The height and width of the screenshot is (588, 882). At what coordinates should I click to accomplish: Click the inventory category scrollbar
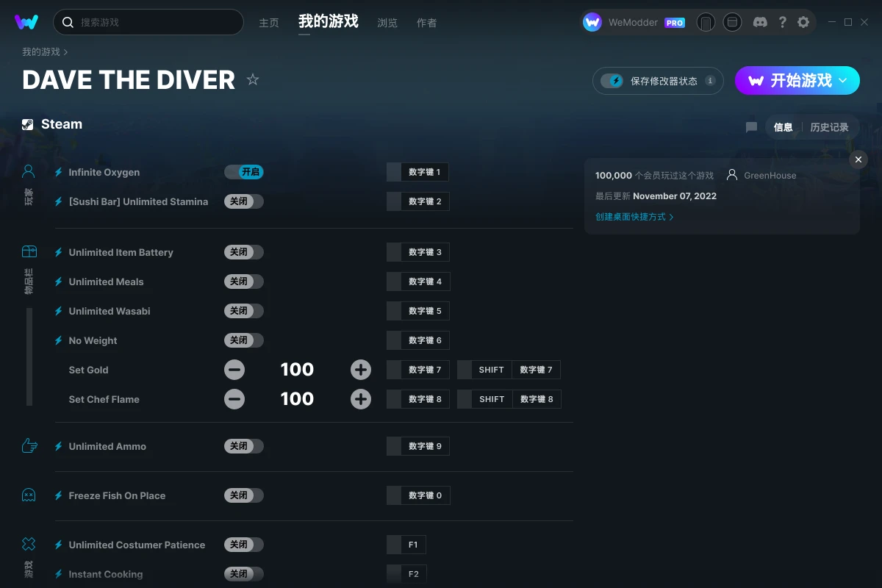[x=29, y=356]
